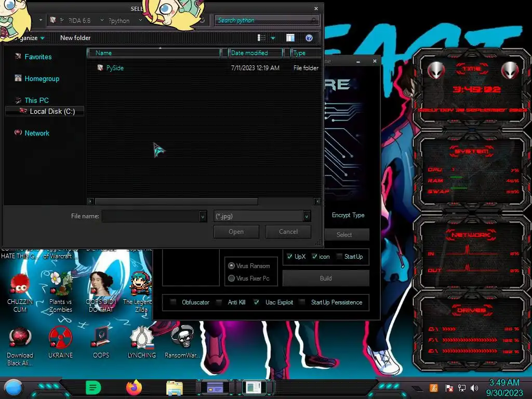Sort files by Type column
This screenshot has width=532, height=399.
pyautogui.click(x=305, y=53)
